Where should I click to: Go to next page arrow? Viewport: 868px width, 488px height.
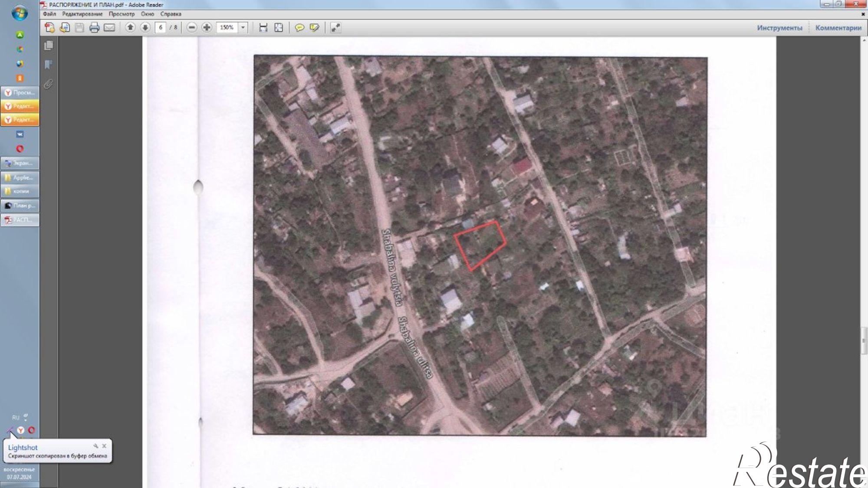(145, 27)
